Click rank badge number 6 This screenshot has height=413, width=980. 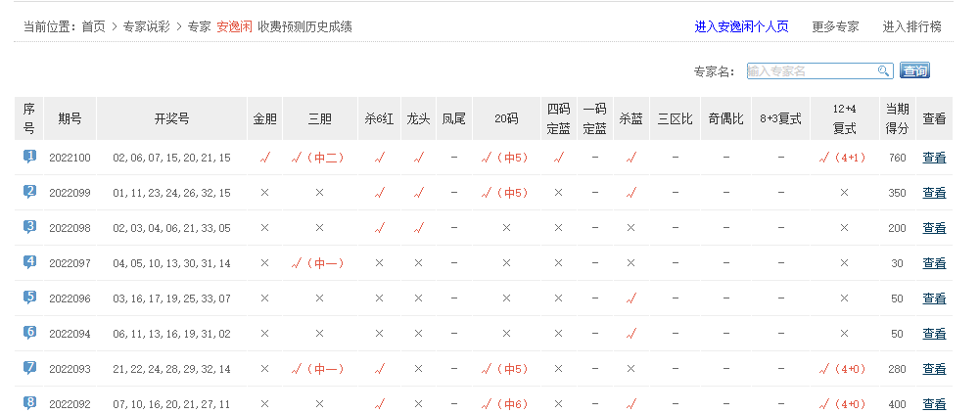(29, 333)
